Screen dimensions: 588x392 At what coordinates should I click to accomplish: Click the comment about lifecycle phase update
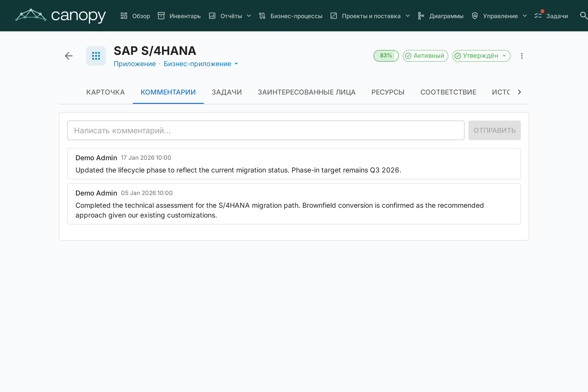pos(238,170)
